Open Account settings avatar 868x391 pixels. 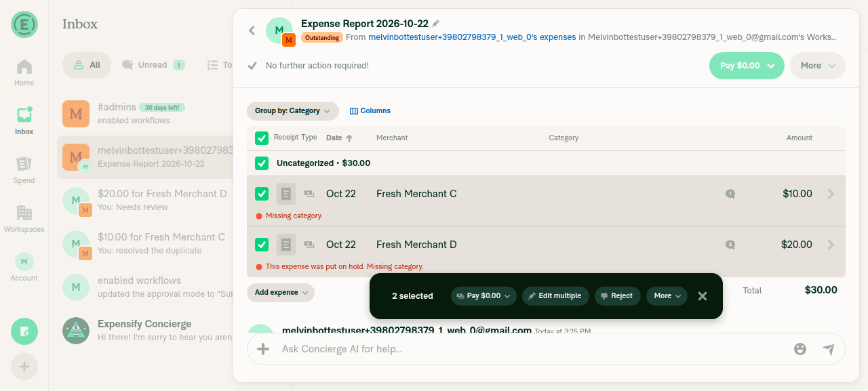click(24, 267)
